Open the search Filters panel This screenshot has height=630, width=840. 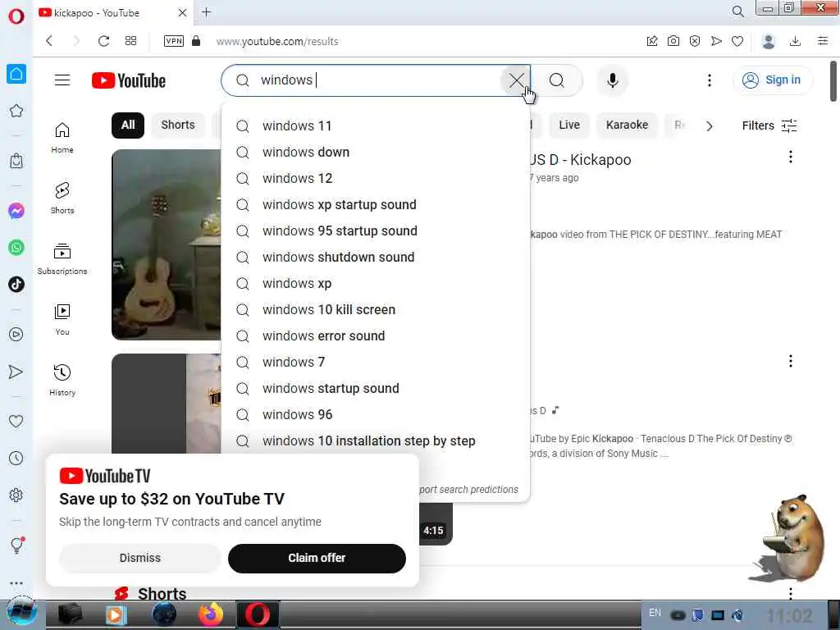tap(769, 126)
